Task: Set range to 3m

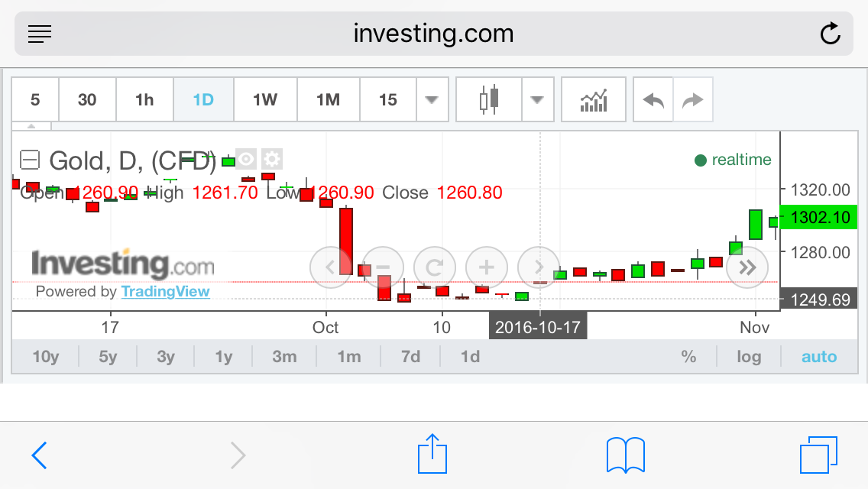Action: pyautogui.click(x=284, y=357)
